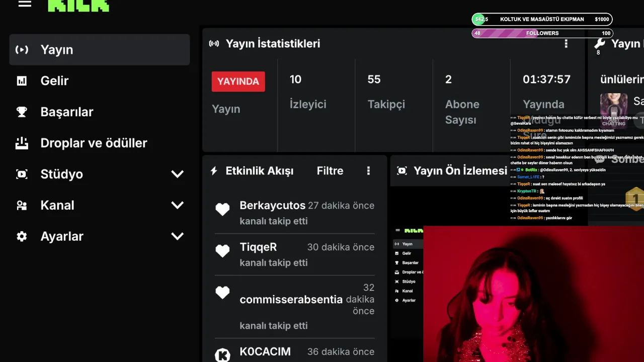Viewport: 644px width, 362px height.
Task: Open Yayın İstatistikleri three-dot menu
Action: pos(566,44)
